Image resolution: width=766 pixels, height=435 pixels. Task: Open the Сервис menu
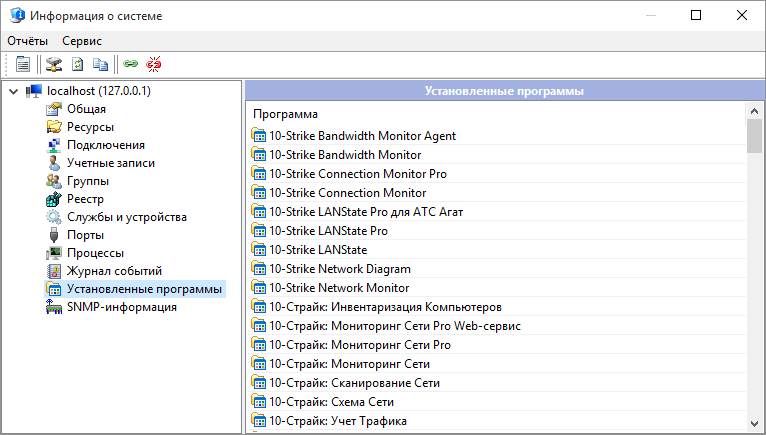coord(82,41)
